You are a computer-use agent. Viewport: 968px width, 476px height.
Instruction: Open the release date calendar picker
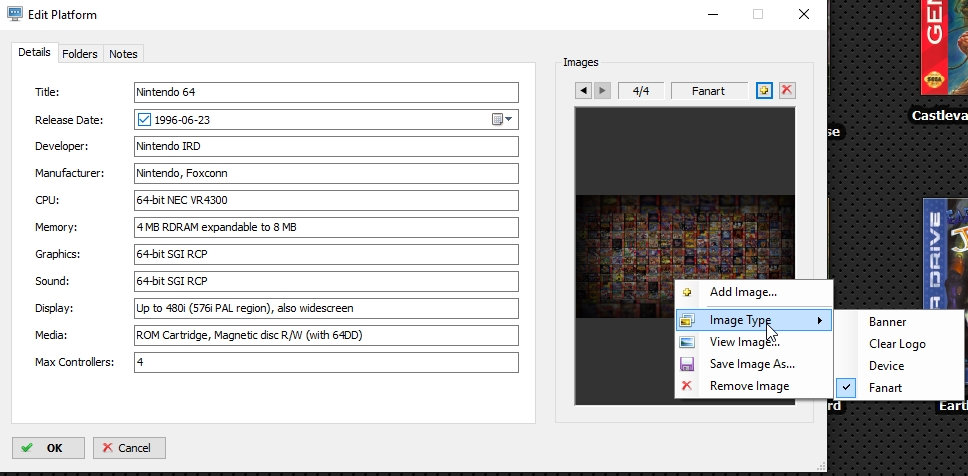click(x=503, y=120)
